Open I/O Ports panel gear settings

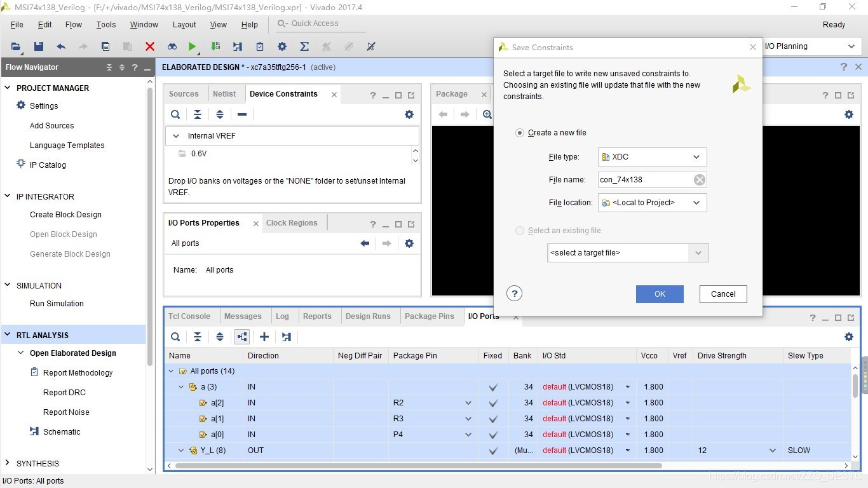[x=849, y=337]
